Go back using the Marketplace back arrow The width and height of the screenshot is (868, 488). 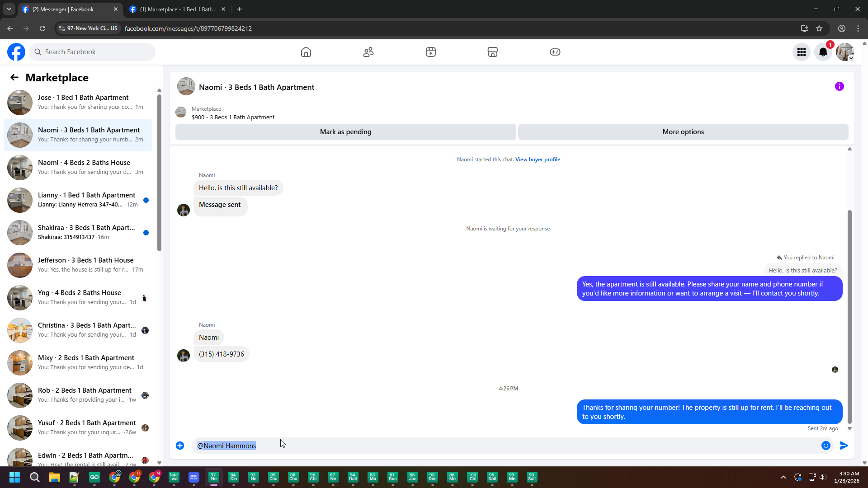[x=14, y=78]
